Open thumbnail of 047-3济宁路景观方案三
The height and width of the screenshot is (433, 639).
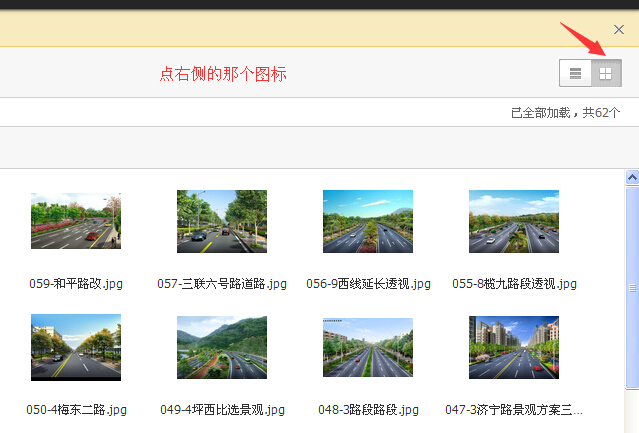[513, 347]
